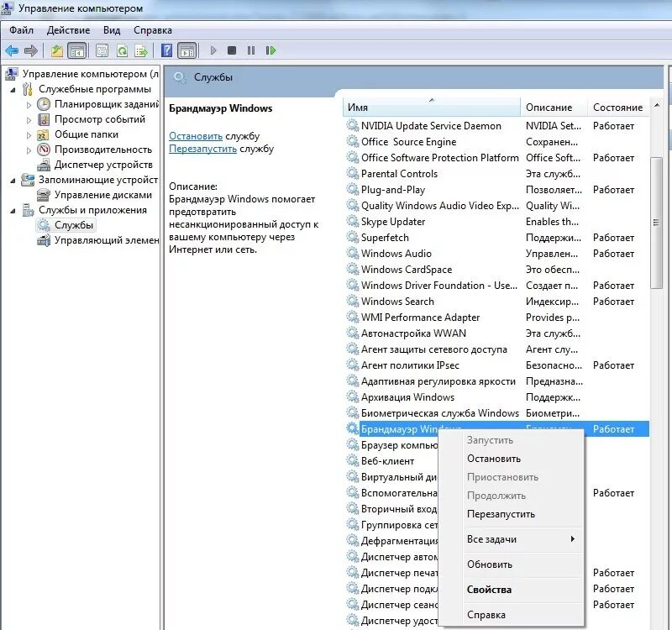The width and height of the screenshot is (672, 630).
Task: Open the Файл menu
Action: [x=21, y=30]
